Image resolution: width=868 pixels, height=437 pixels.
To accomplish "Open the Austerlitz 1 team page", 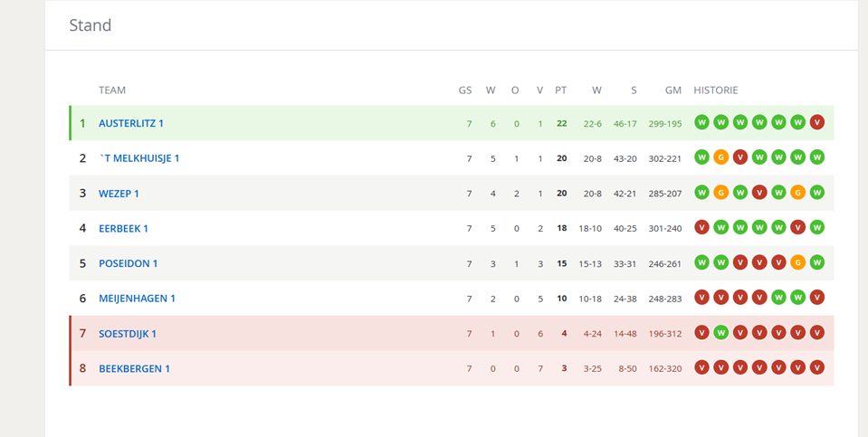I will [x=131, y=123].
